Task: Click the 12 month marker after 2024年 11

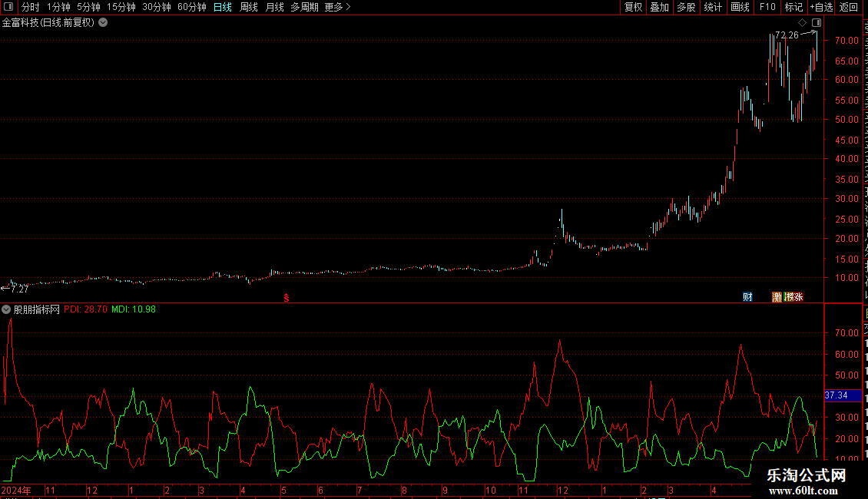Action: coord(92,490)
